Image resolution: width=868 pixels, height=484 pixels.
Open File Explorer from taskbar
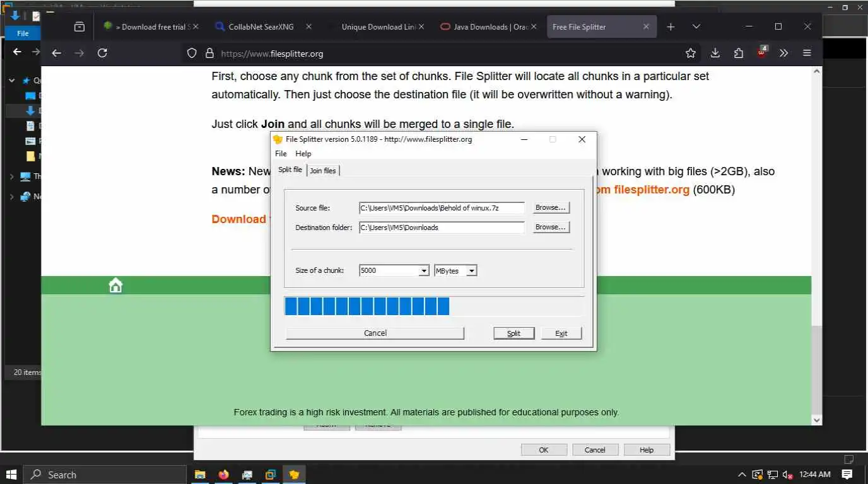pyautogui.click(x=200, y=475)
